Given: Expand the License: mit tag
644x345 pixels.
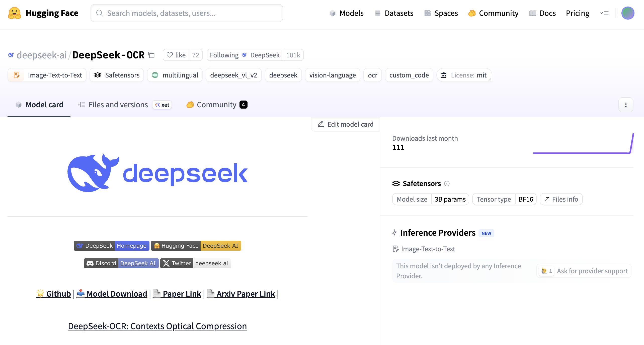Looking at the screenshot, I should pos(464,75).
